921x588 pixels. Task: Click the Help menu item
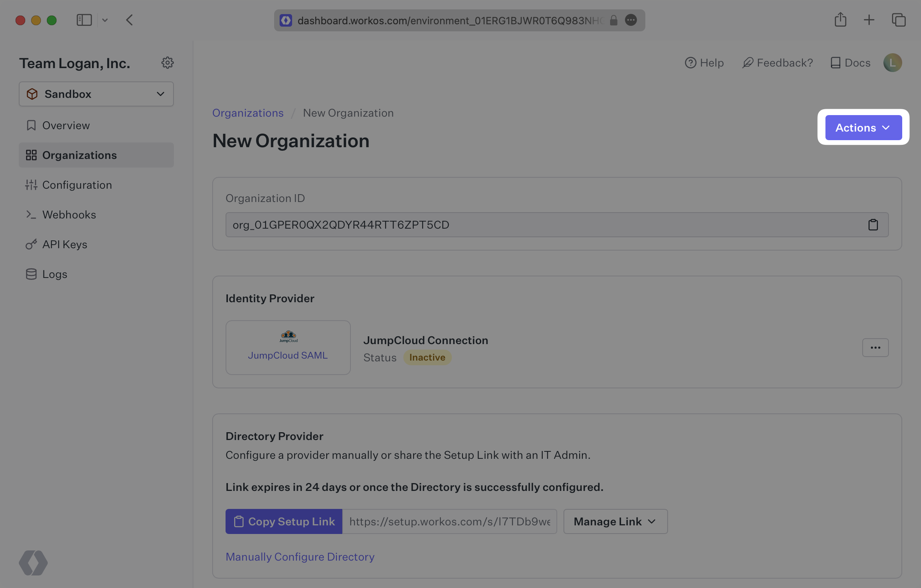(704, 61)
